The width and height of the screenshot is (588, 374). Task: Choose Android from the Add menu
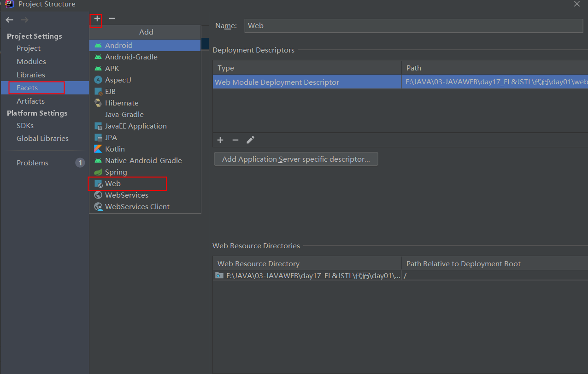pos(145,45)
